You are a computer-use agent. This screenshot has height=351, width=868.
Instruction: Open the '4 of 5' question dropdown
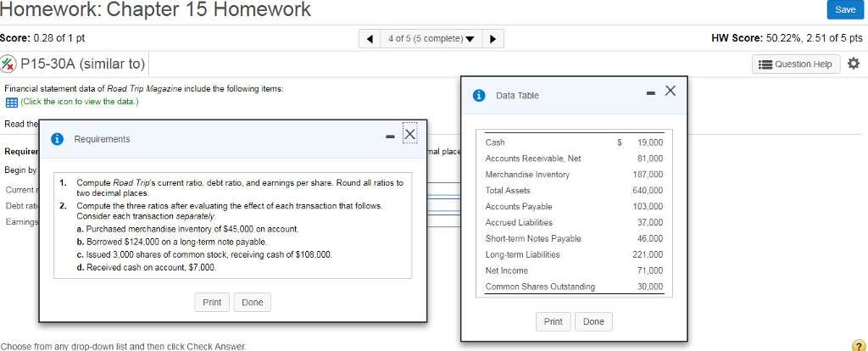click(431, 39)
